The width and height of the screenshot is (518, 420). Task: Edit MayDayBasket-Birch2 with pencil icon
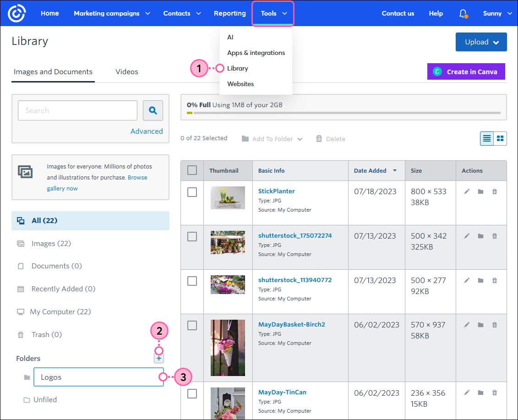[466, 325]
